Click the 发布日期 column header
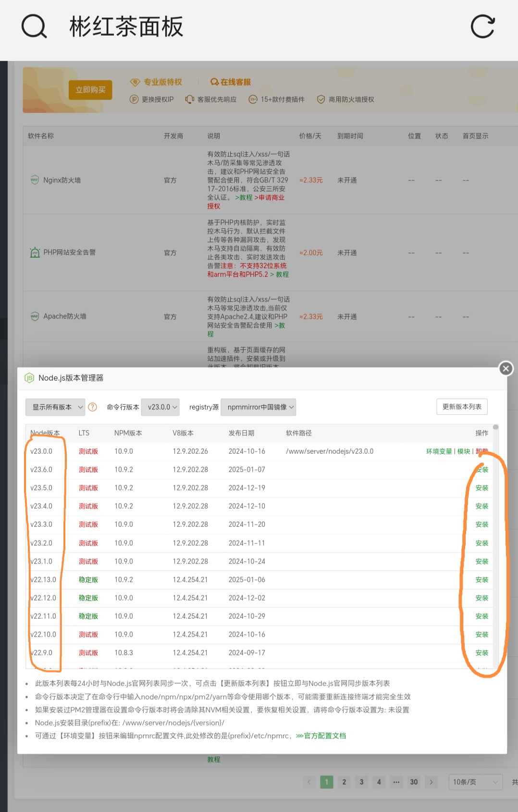 241,433
